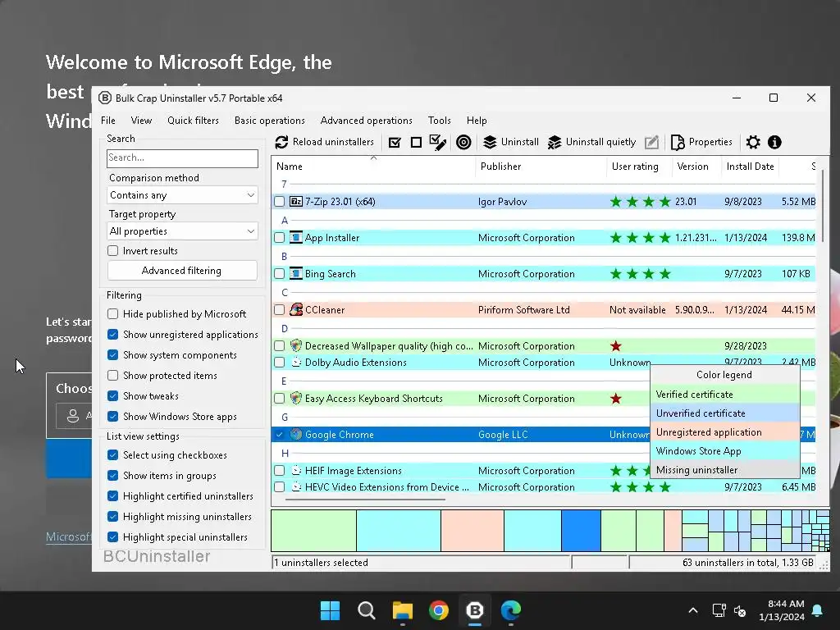Toggle Highlight special uninstallers
Screen dimensions: 840x630
112,536
